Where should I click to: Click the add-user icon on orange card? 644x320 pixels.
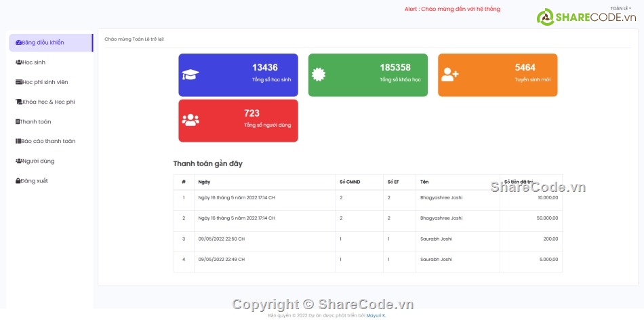449,75
